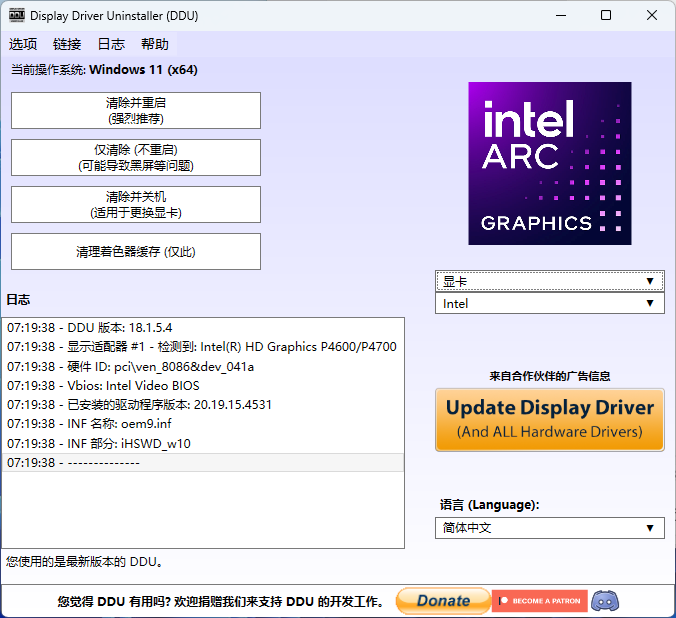Select log line DDU 版本: 18.1.5.4
676x618 pixels.
click(203, 328)
